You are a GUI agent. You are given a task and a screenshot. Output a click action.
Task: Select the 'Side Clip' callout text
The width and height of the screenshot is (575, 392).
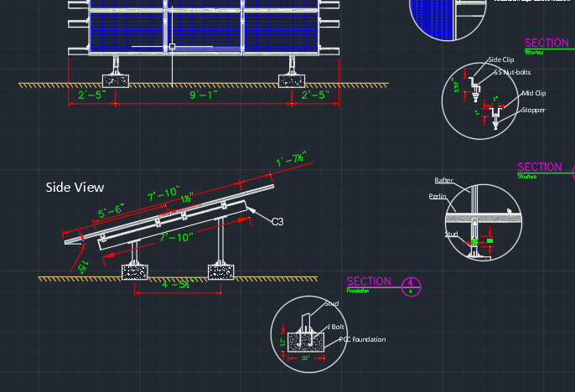coord(501,59)
